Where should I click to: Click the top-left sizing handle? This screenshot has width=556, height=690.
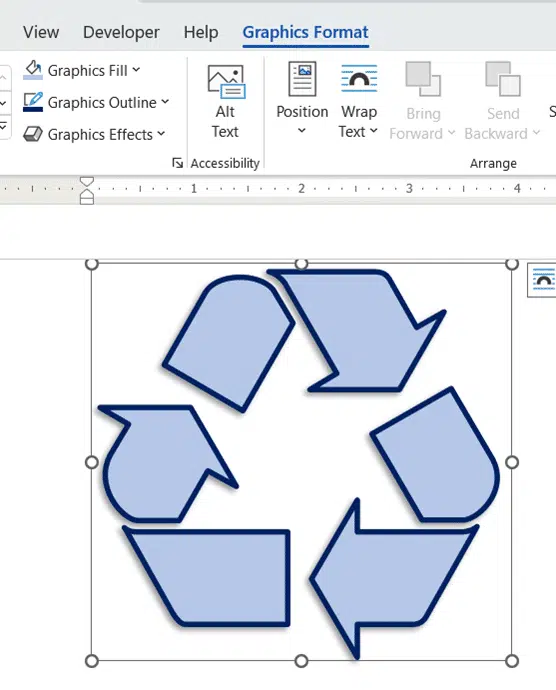92,264
